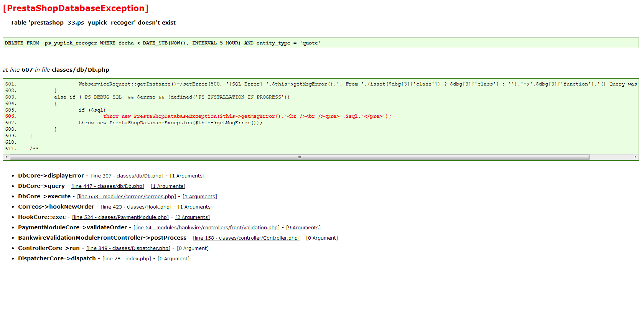The image size is (644, 314).
Task: Click the DbCore->displayError trace entry
Action: click(51, 176)
